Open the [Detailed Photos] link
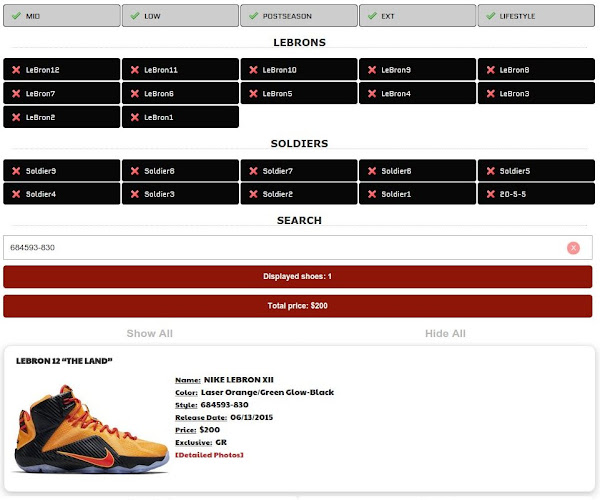 [209, 455]
